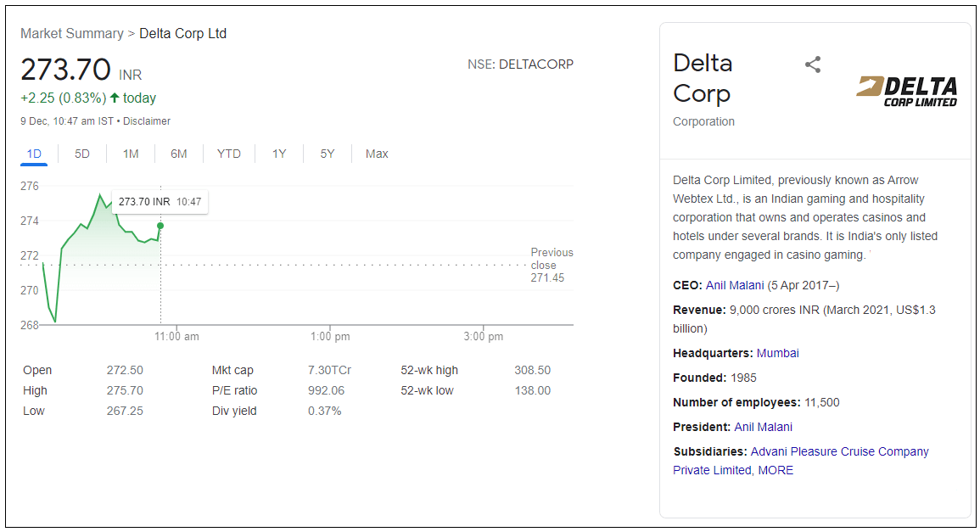The width and height of the screenshot is (980, 532).
Task: Switch to the 5D chart range
Action: [81, 154]
